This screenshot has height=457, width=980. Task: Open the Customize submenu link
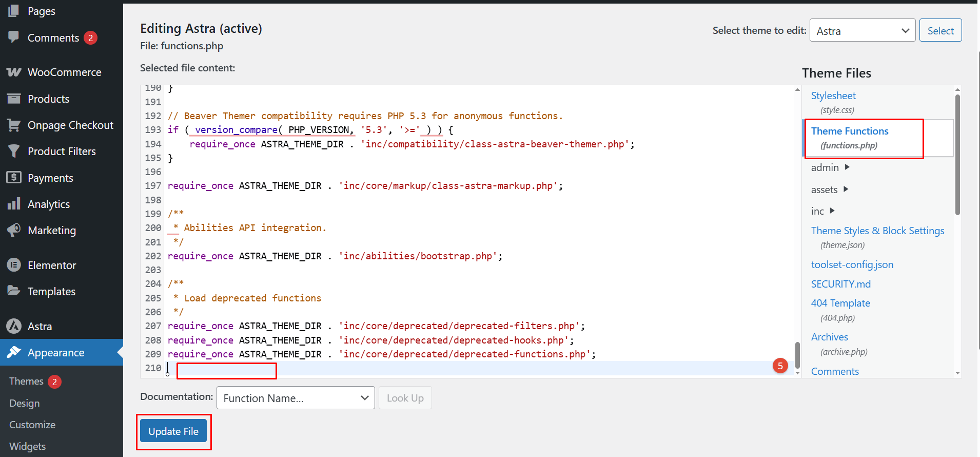(x=32, y=425)
